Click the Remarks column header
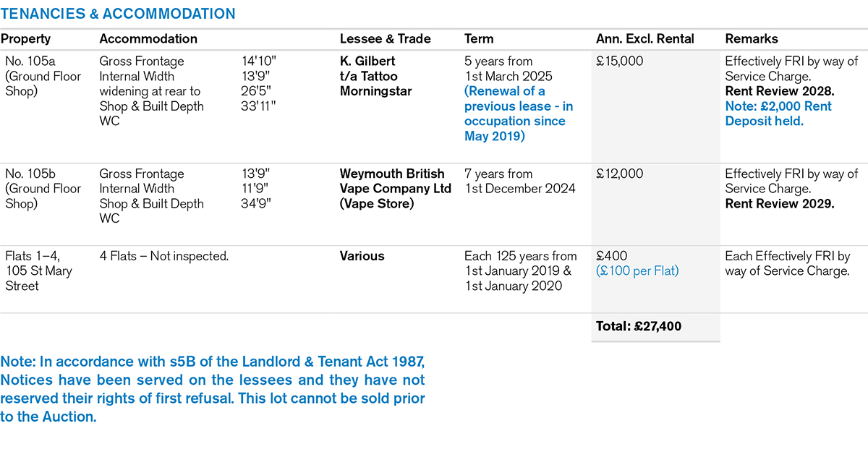 coord(752,39)
